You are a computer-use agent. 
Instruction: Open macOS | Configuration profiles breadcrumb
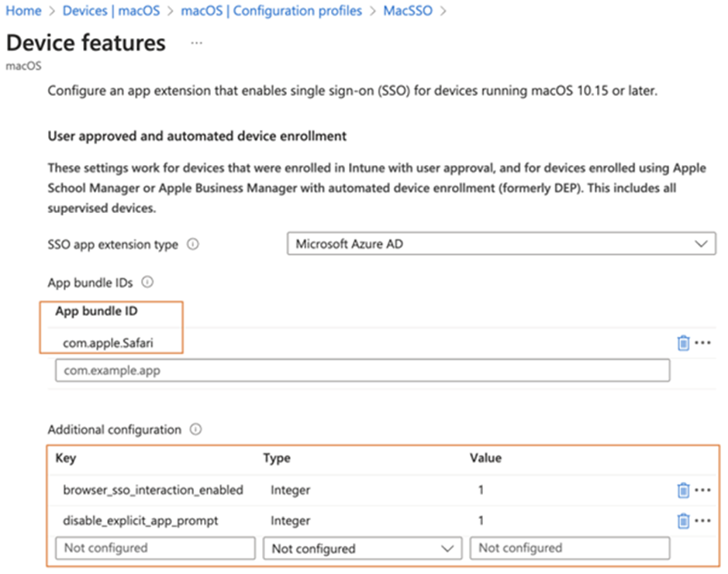click(271, 11)
